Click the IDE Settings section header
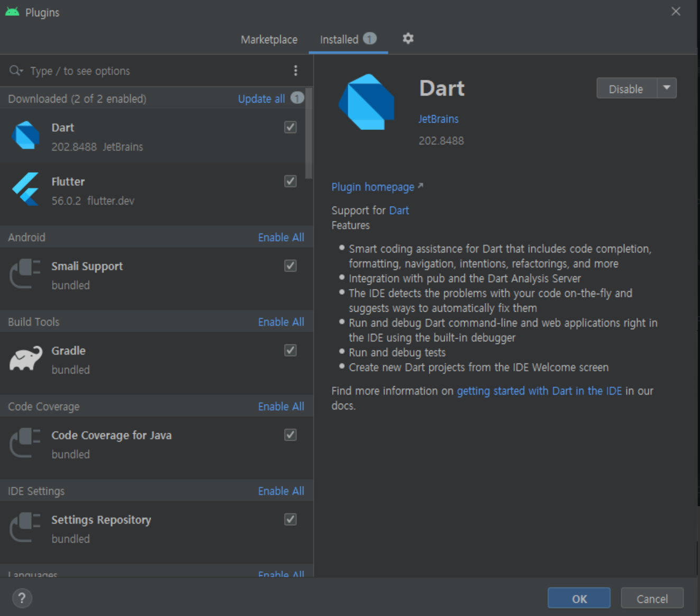The width and height of the screenshot is (700, 616). (x=36, y=491)
